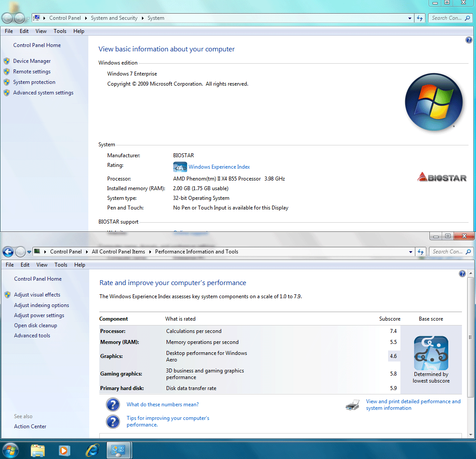Refresh the Performance Information address bar

[421, 252]
